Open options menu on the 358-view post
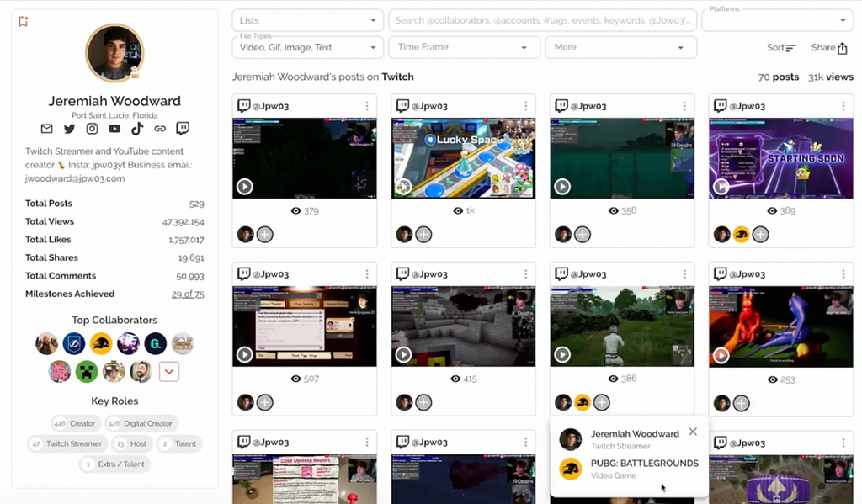This screenshot has width=862, height=504. 684,106
